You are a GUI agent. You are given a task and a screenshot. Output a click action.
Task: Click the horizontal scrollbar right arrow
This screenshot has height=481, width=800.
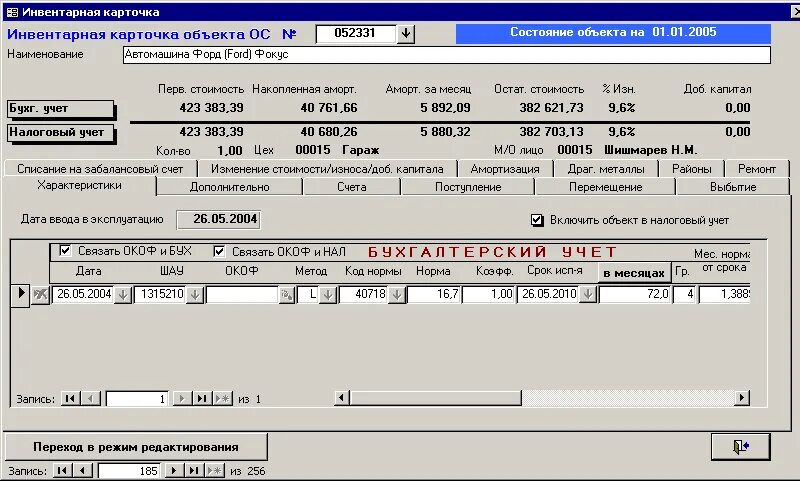pyautogui.click(x=741, y=398)
